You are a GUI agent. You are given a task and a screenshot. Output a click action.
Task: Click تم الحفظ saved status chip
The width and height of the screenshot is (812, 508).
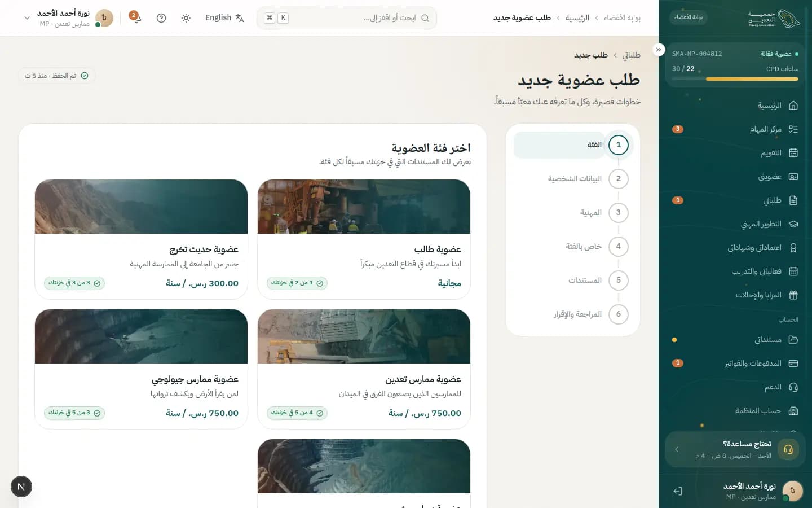click(56, 76)
